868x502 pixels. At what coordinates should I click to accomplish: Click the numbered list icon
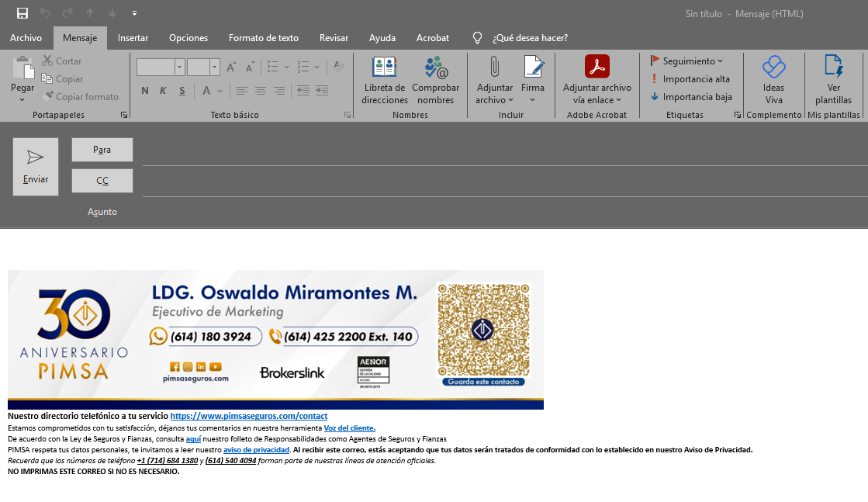(x=303, y=67)
